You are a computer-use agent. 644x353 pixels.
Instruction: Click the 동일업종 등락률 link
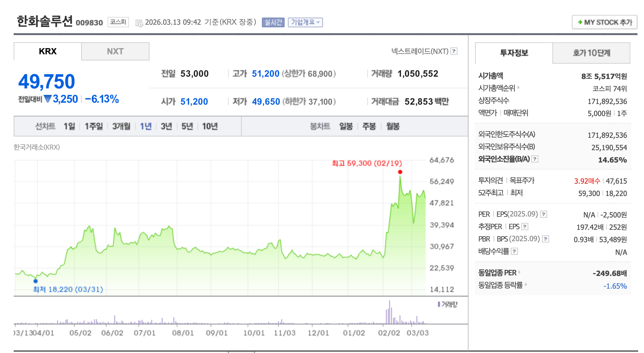500,285
